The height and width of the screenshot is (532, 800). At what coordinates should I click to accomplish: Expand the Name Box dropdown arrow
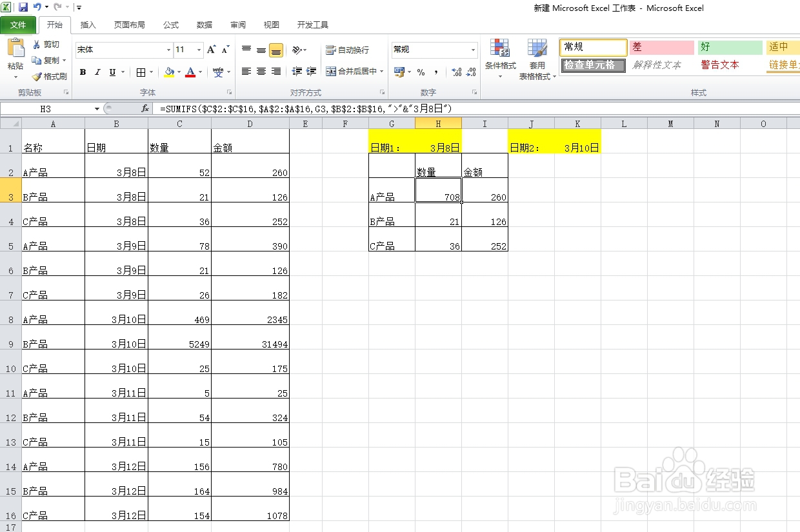coord(97,109)
